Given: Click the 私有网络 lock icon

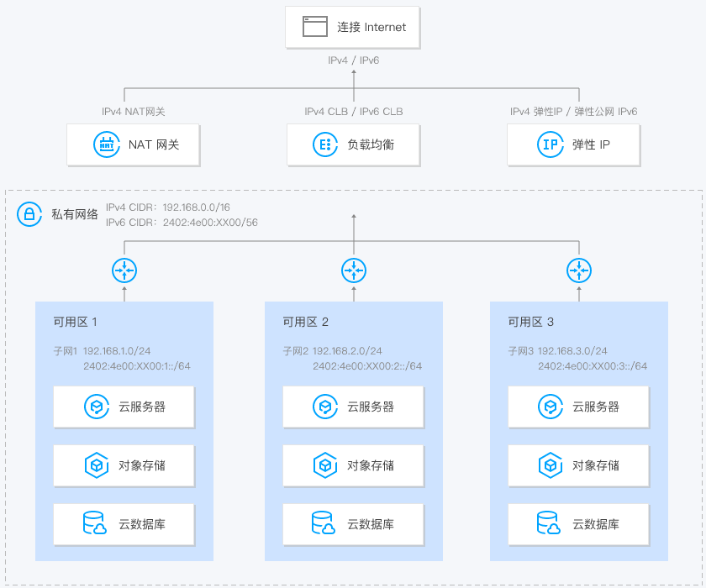Looking at the screenshot, I should (x=30, y=213).
